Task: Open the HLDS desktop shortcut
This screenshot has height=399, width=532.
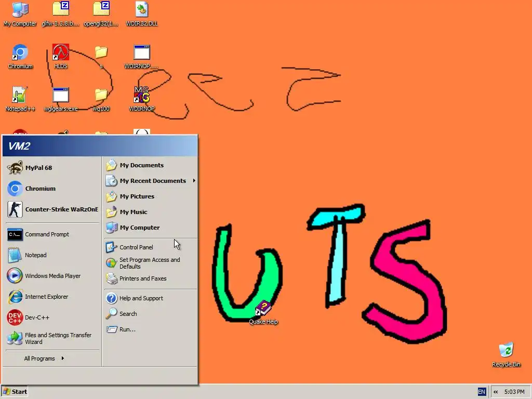Action: [61, 57]
